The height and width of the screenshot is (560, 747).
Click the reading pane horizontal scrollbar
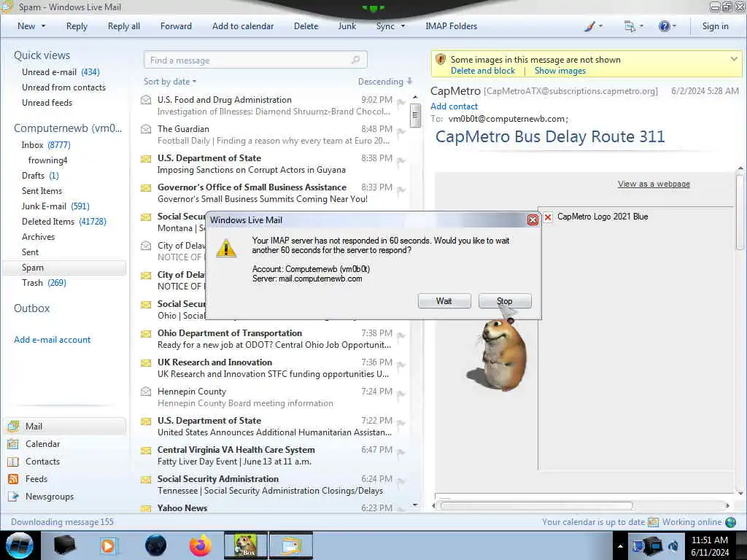(x=536, y=506)
